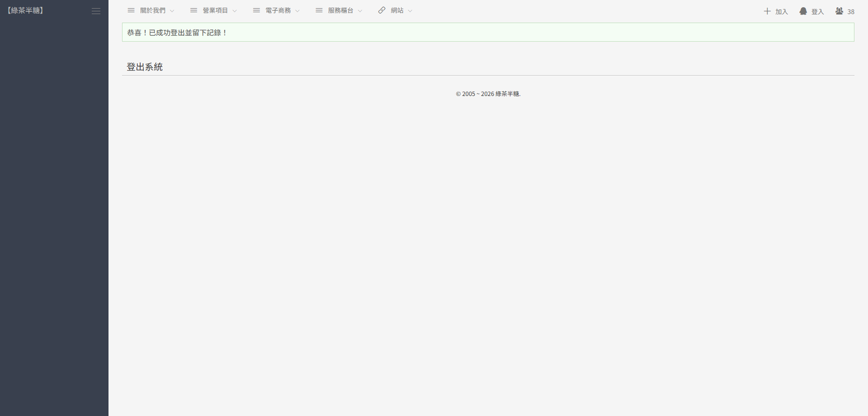Click the visitor count 38
The image size is (868, 416).
(851, 12)
